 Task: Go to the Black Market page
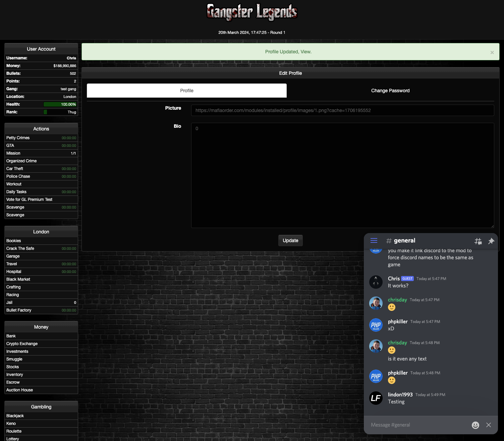[x=18, y=279]
